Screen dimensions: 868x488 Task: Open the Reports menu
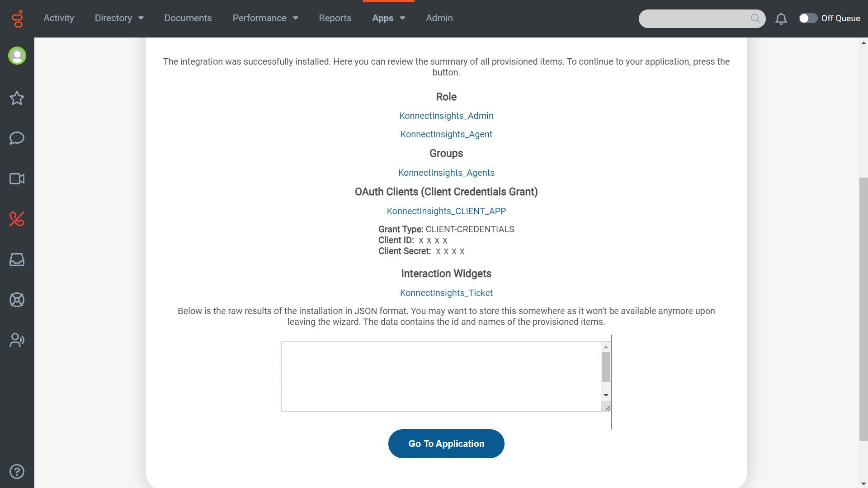pyautogui.click(x=335, y=19)
